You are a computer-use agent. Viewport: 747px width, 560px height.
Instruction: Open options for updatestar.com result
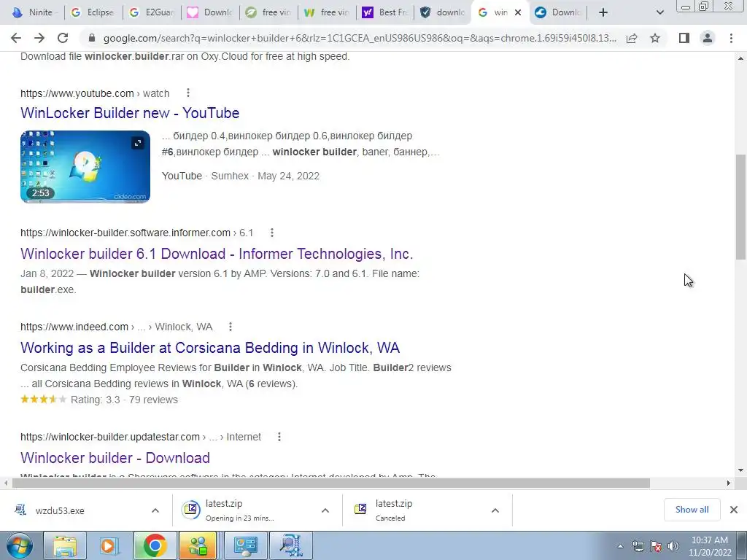pyautogui.click(x=279, y=437)
